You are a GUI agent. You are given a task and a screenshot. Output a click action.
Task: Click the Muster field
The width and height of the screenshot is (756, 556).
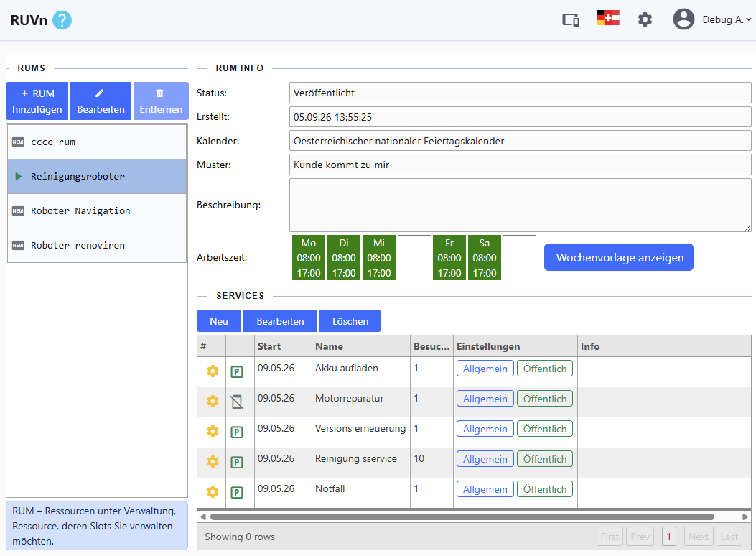[x=521, y=165]
